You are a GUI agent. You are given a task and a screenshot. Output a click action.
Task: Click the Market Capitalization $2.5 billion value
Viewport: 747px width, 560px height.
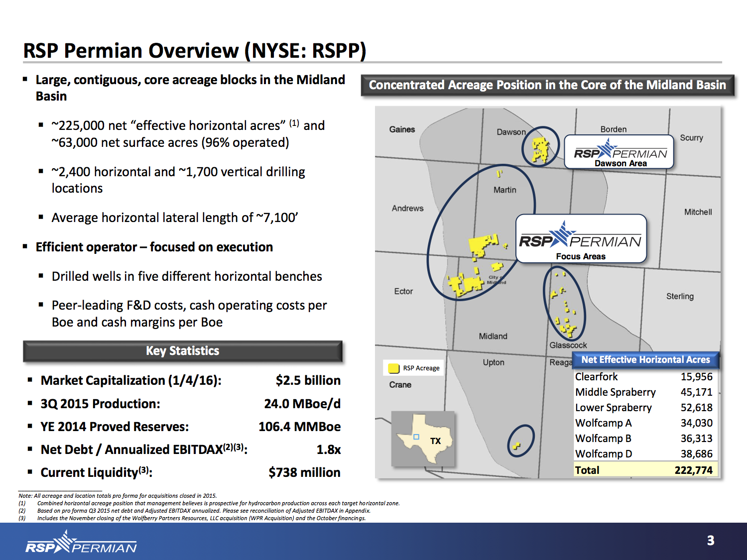tap(308, 380)
